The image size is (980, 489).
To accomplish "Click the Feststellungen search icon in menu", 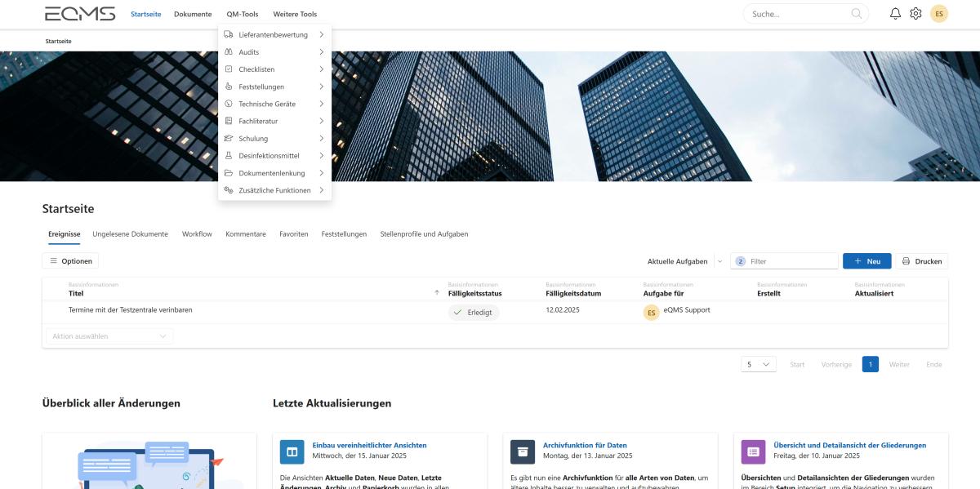I will pos(229,87).
